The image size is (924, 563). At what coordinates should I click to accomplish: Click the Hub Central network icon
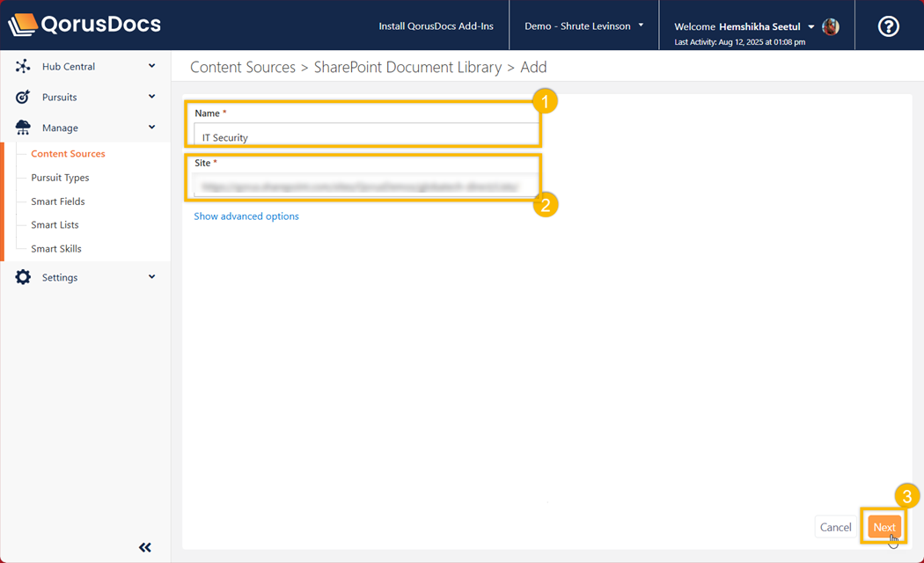(23, 67)
